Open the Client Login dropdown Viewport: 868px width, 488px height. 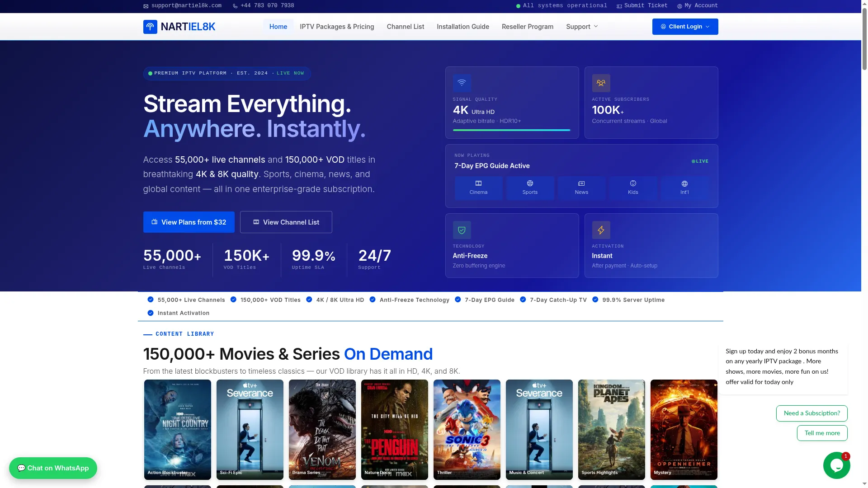(x=685, y=27)
